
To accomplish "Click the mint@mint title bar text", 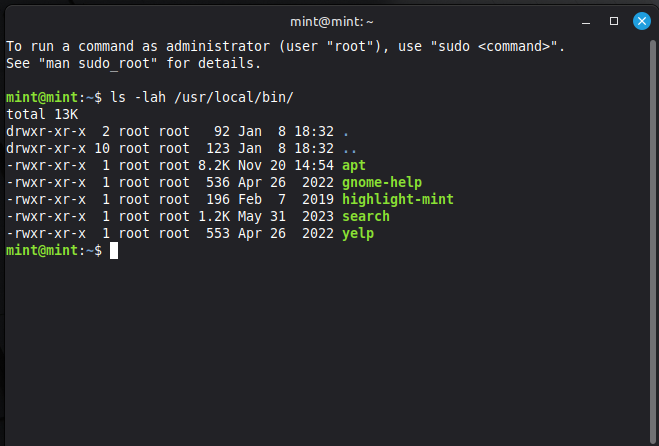I will (x=329, y=20).
